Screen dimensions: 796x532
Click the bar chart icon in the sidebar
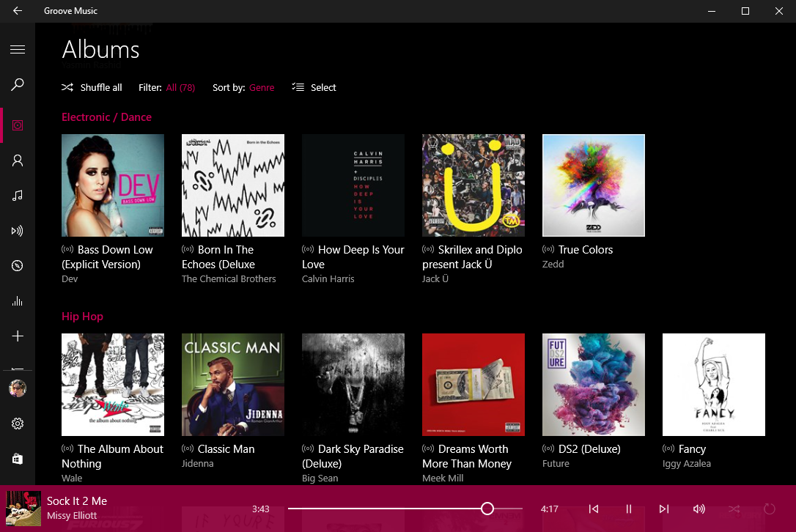pyautogui.click(x=18, y=301)
